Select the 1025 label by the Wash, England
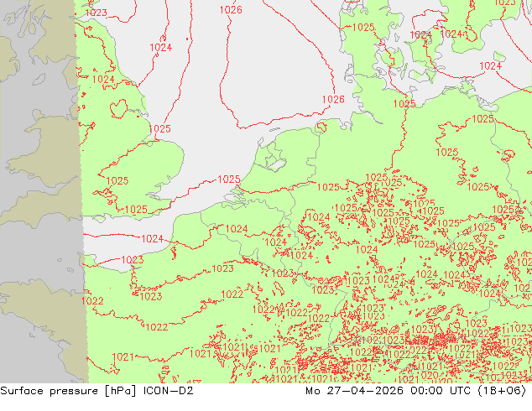The height and width of the screenshot is (411, 532). [159, 129]
